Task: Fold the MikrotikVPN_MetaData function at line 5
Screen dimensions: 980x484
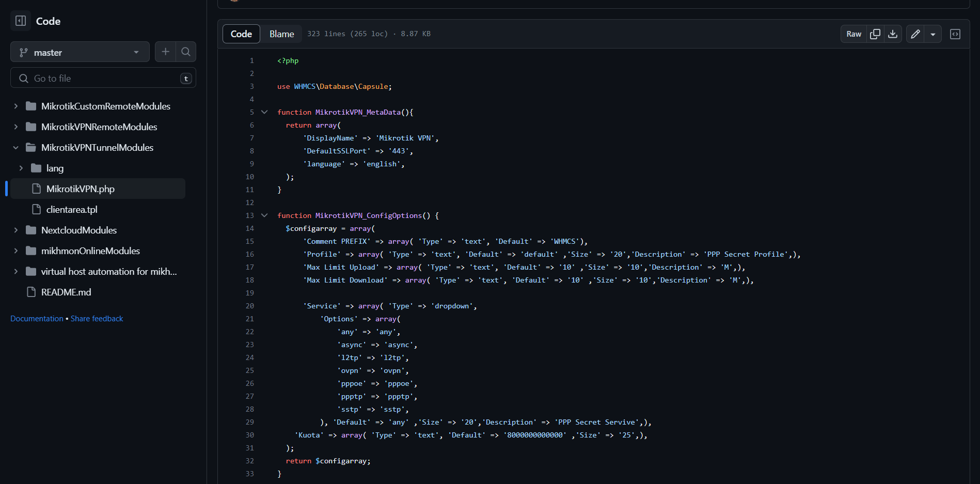Action: point(264,112)
